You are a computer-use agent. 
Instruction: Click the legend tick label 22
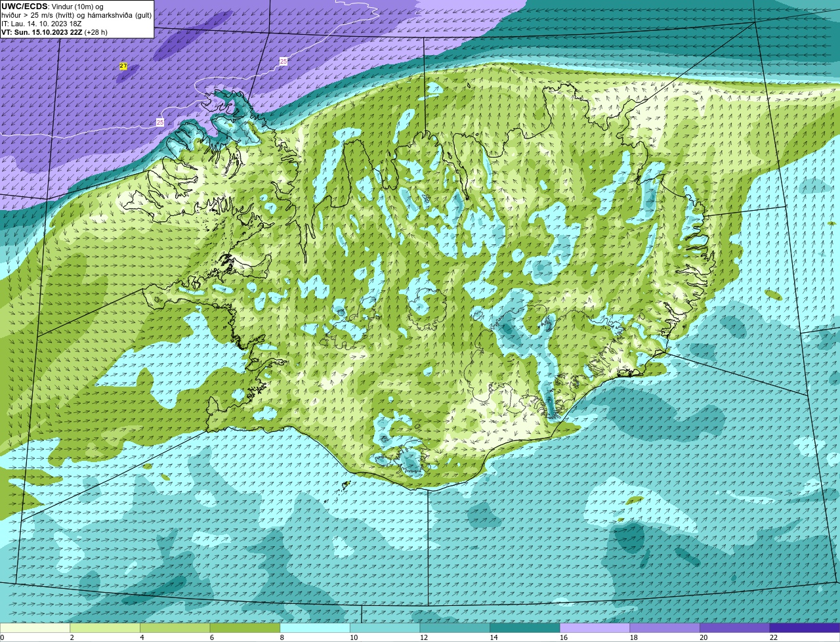[774, 637]
